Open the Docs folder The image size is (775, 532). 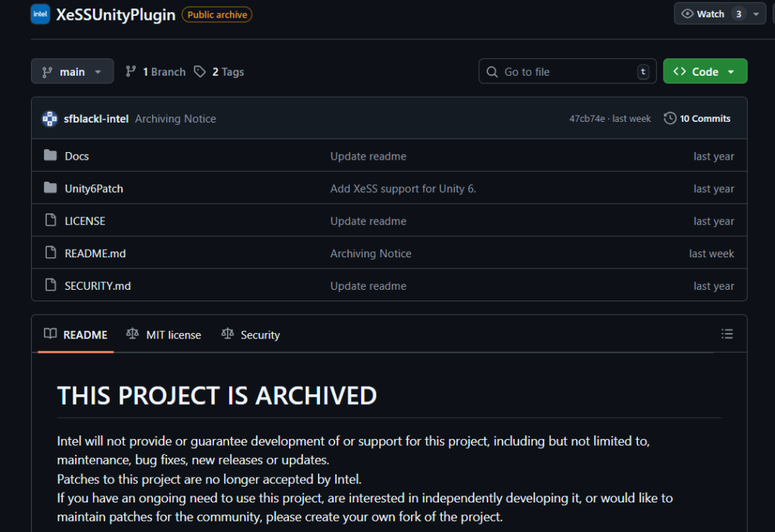(x=76, y=156)
